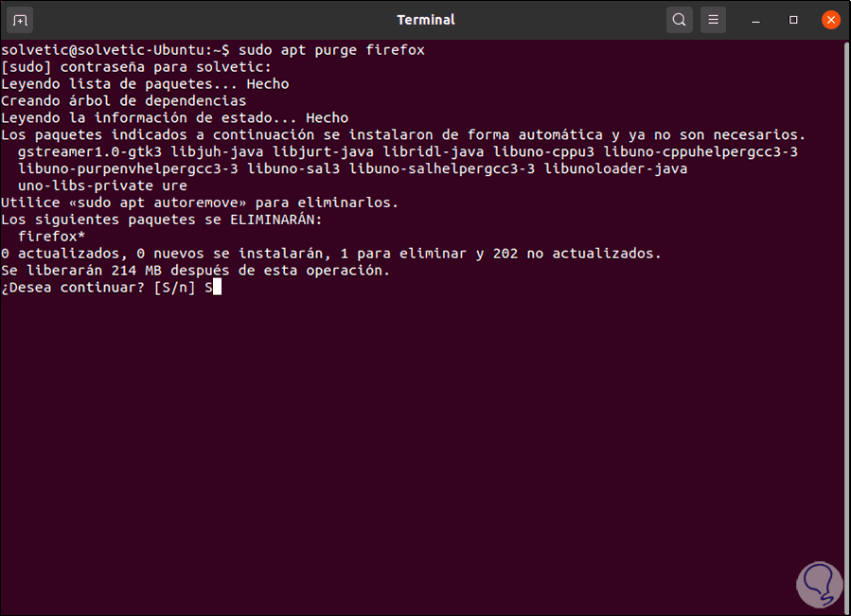This screenshot has height=616, width=851.
Task: Close the Terminal window
Action: (x=830, y=20)
